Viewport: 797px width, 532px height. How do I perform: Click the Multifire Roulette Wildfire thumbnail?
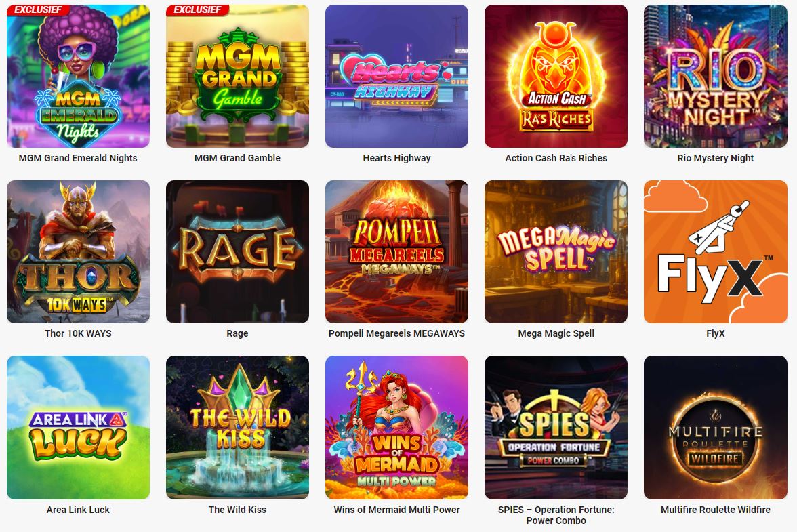pos(716,428)
